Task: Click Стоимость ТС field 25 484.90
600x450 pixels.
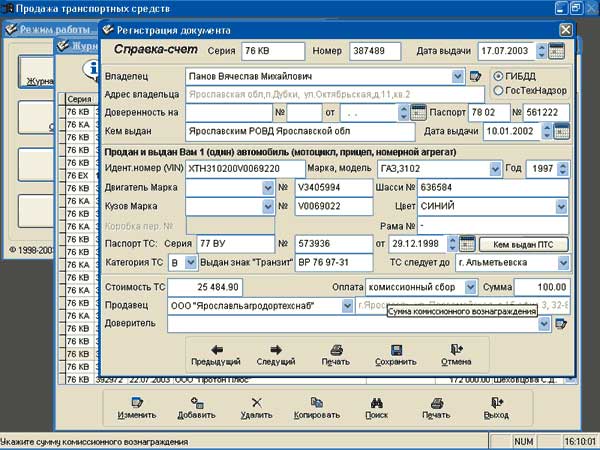Action: [205, 287]
